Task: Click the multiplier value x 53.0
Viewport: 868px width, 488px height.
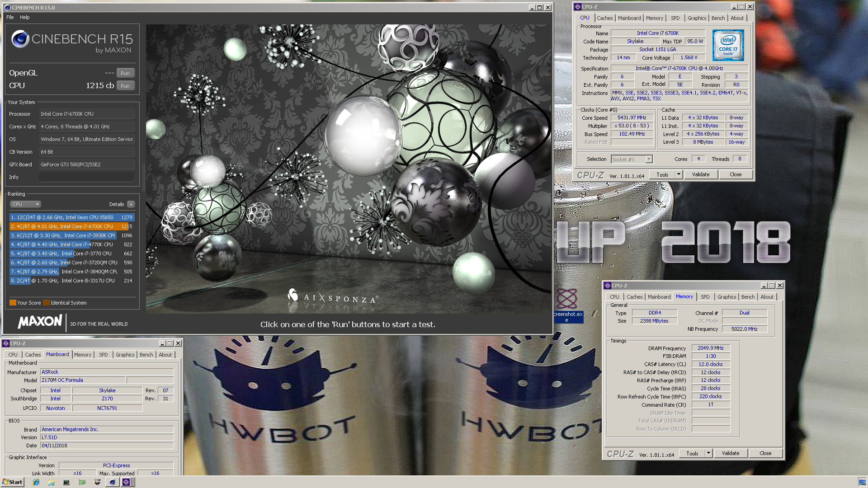Action: 632,126
